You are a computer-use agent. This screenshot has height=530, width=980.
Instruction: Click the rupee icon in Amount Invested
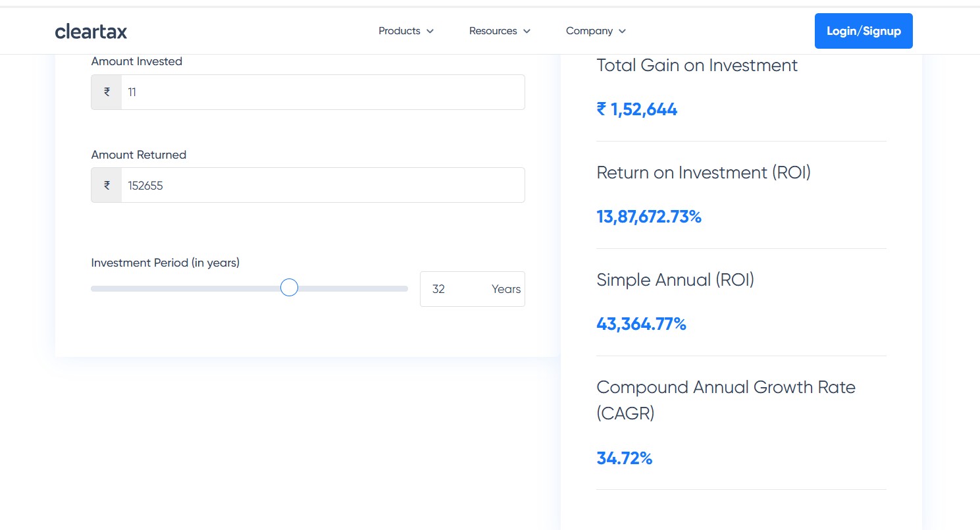coord(107,92)
